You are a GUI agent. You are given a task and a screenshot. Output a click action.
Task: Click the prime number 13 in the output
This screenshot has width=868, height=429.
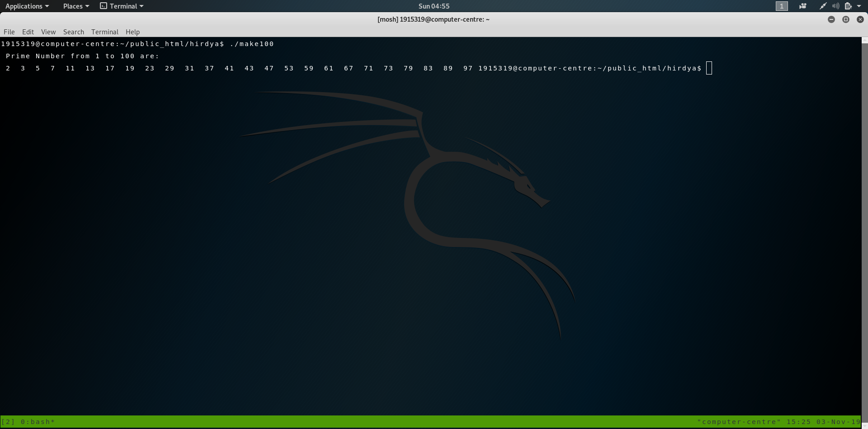pos(90,68)
